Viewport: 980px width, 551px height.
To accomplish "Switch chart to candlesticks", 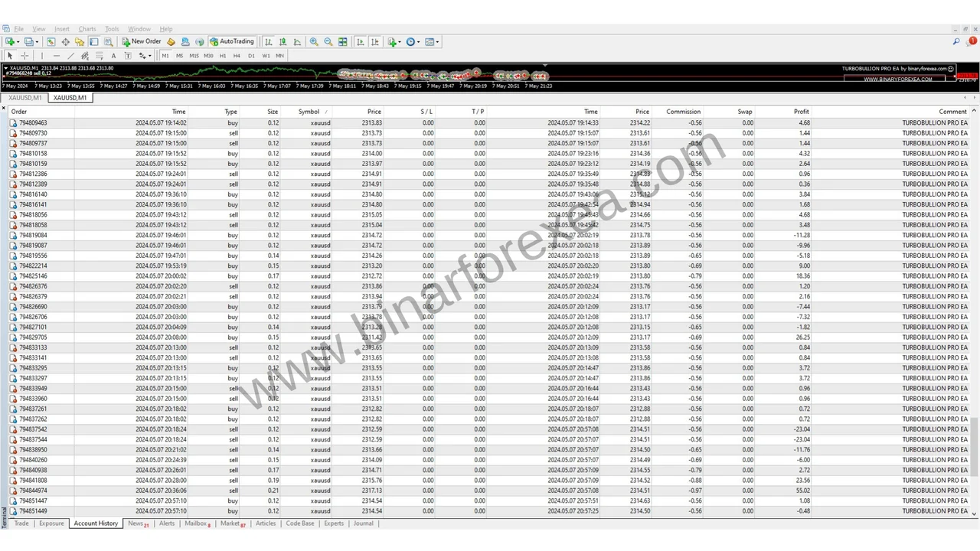I will click(283, 42).
